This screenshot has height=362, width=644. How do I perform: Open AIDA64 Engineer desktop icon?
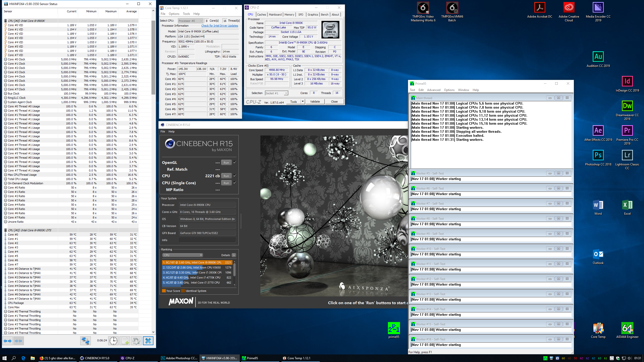click(627, 328)
